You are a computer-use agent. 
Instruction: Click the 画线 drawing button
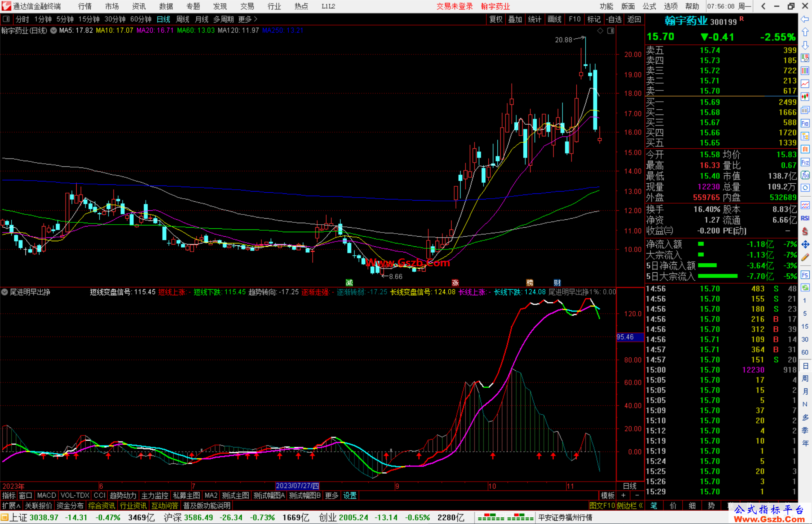[x=554, y=19]
